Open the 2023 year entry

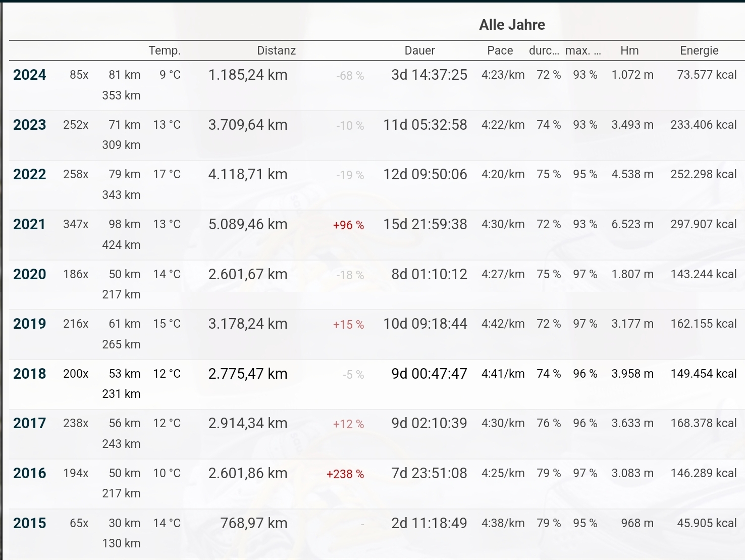(30, 125)
